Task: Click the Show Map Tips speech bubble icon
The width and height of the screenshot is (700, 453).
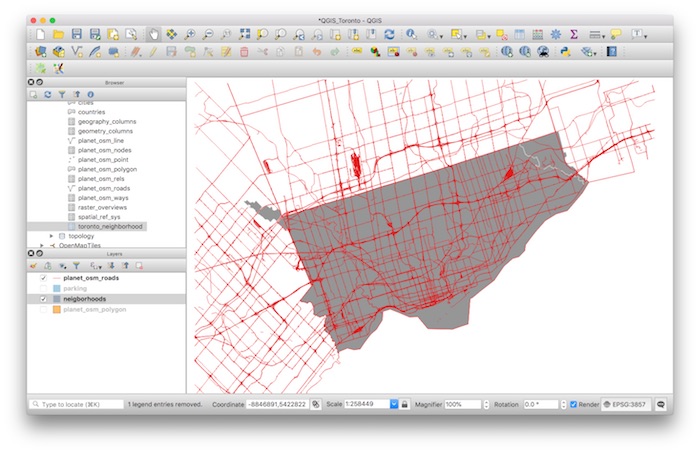Action: tap(616, 34)
